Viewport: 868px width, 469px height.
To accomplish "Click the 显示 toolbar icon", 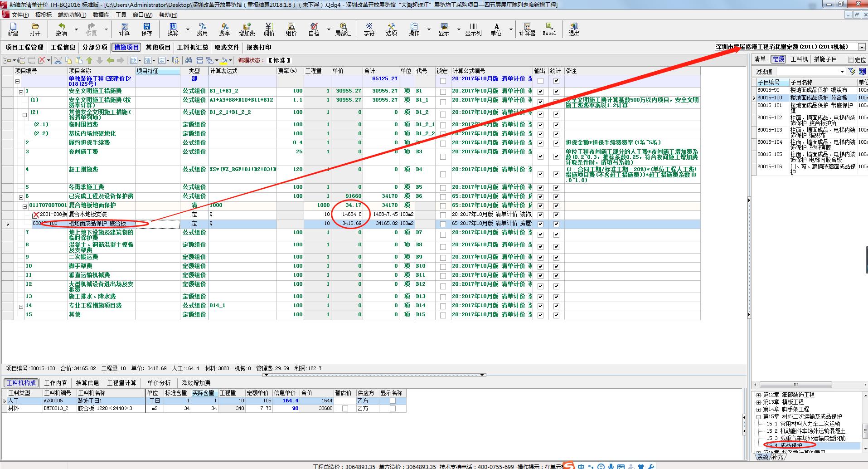I will pyautogui.click(x=444, y=29).
